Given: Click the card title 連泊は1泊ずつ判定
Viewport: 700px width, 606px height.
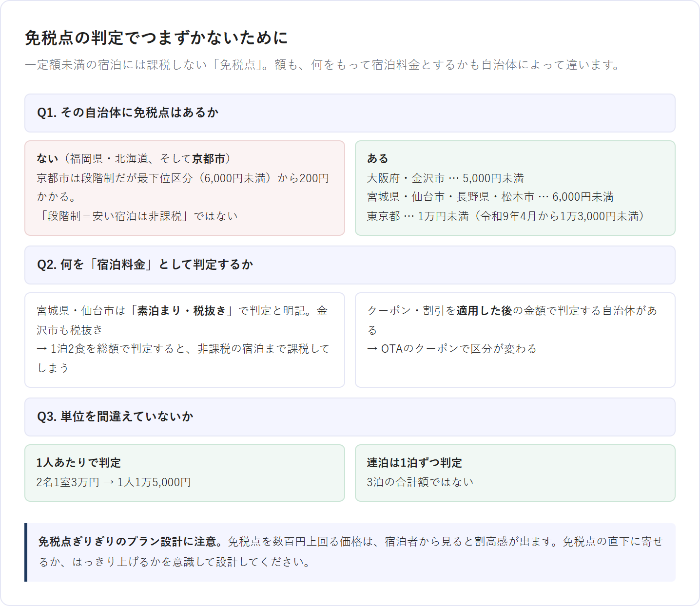Looking at the screenshot, I should click(414, 463).
